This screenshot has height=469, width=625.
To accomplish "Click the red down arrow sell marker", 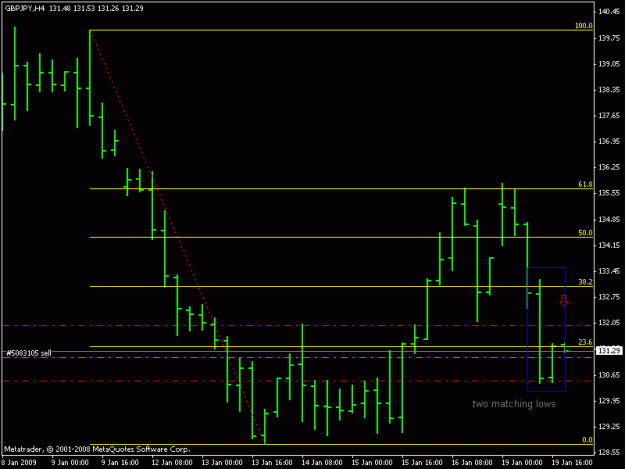I will coord(564,300).
